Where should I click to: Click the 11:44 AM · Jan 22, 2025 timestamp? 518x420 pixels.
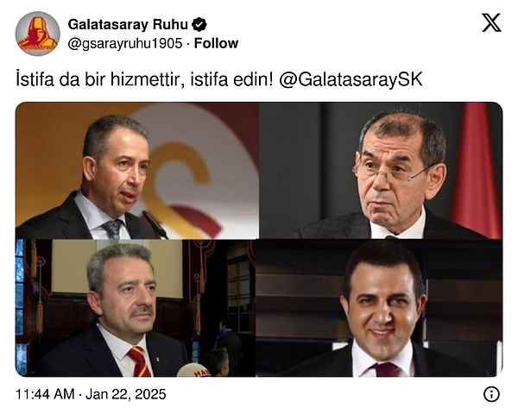pos(91,394)
